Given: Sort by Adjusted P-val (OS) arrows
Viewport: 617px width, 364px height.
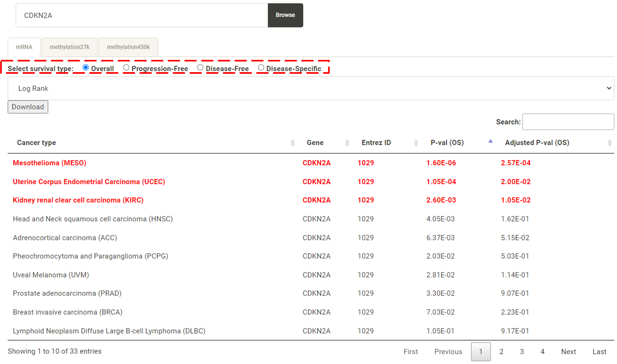Looking at the screenshot, I should (x=609, y=143).
